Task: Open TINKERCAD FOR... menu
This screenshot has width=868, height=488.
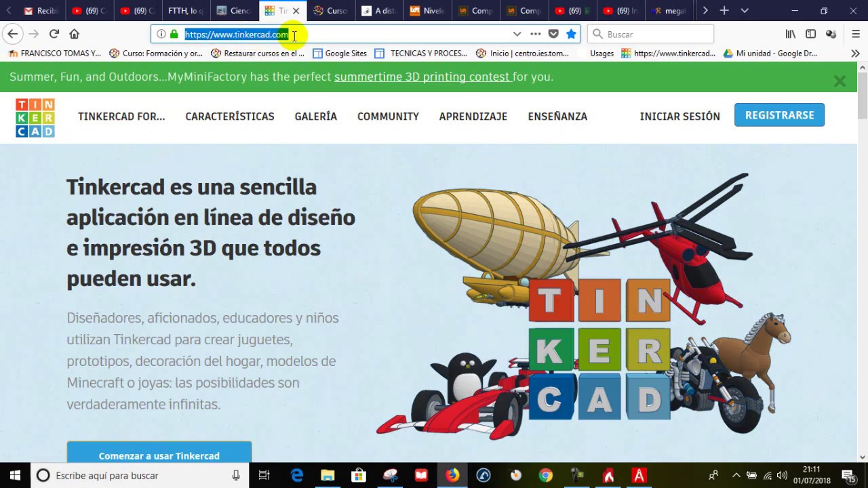Action: [121, 117]
